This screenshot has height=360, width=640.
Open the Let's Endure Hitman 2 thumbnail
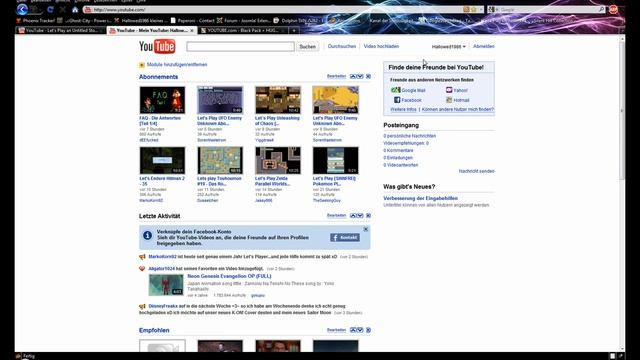[x=162, y=160]
